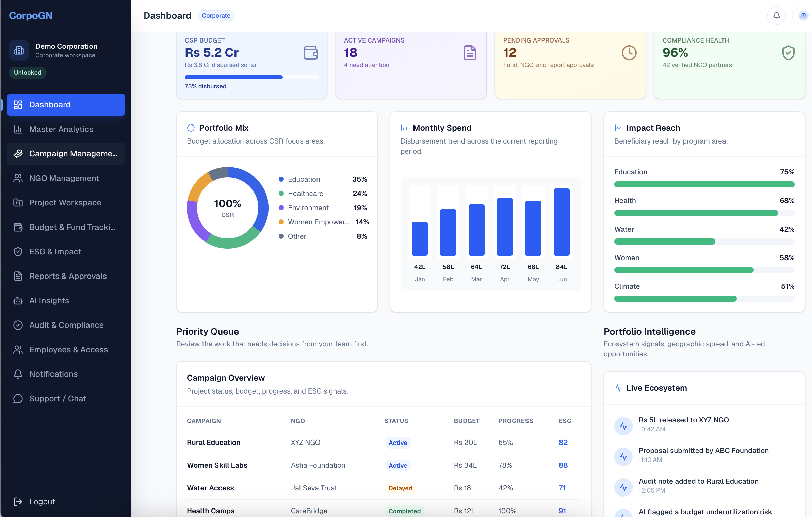Viewport: 812px width, 517px height.
Task: Click the line chart icon beside Impact Reach
Action: [618, 128]
